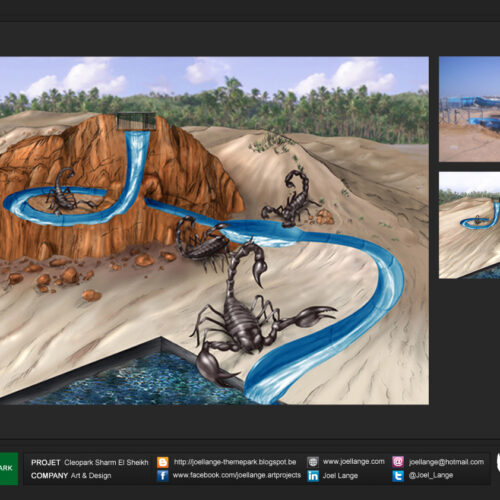Click the PROJET label
500x500 pixels.
pos(46,463)
